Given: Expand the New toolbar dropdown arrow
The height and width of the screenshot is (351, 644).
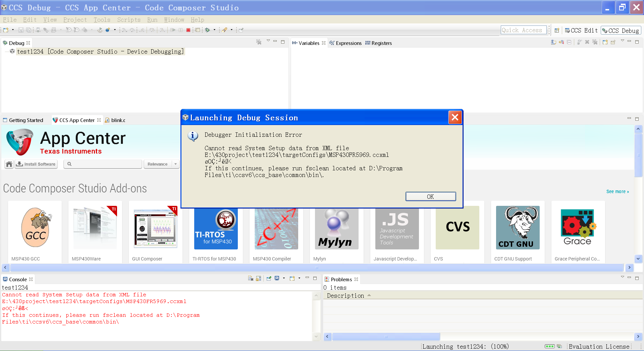Looking at the screenshot, I should point(13,30).
